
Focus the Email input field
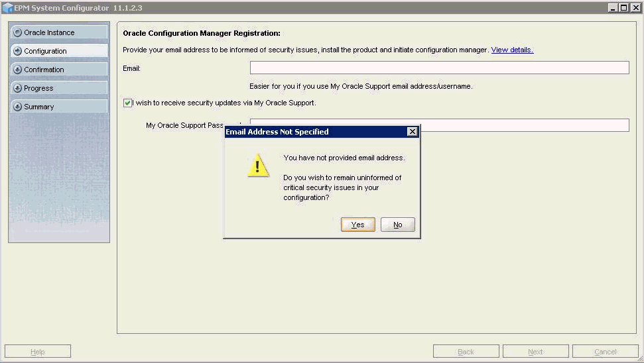tap(439, 68)
